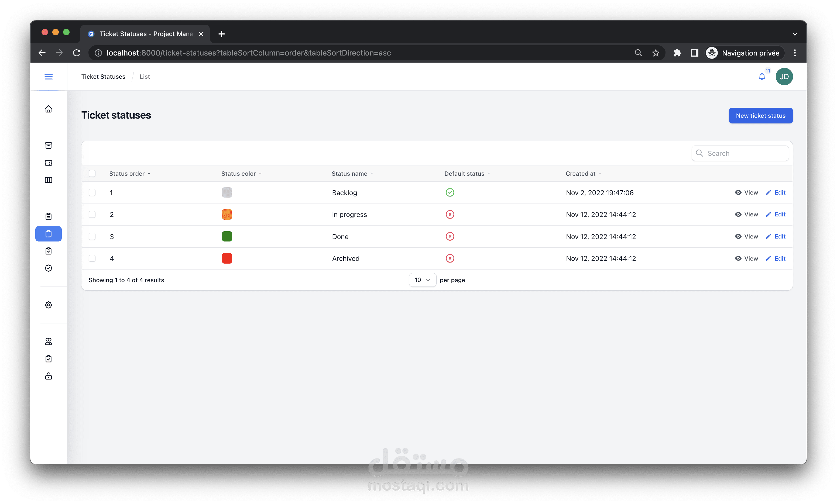This screenshot has height=504, width=837.
Task: Select the Ticket Statuses browser tab
Action: [145, 34]
